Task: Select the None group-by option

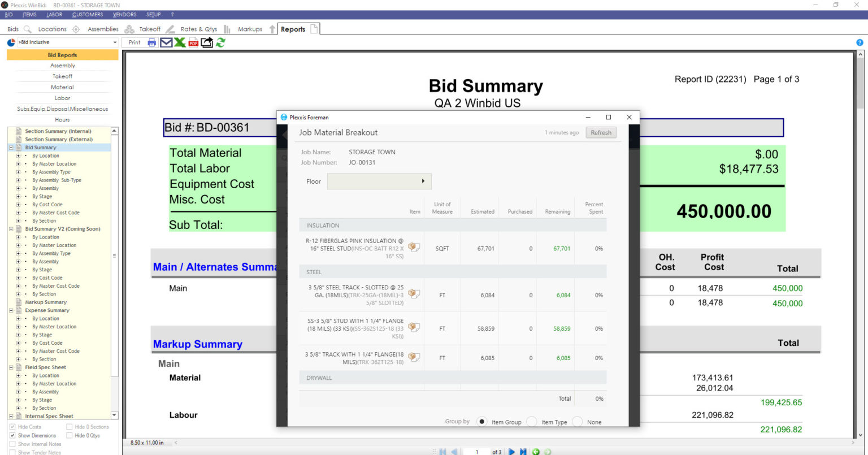Action: point(577,422)
